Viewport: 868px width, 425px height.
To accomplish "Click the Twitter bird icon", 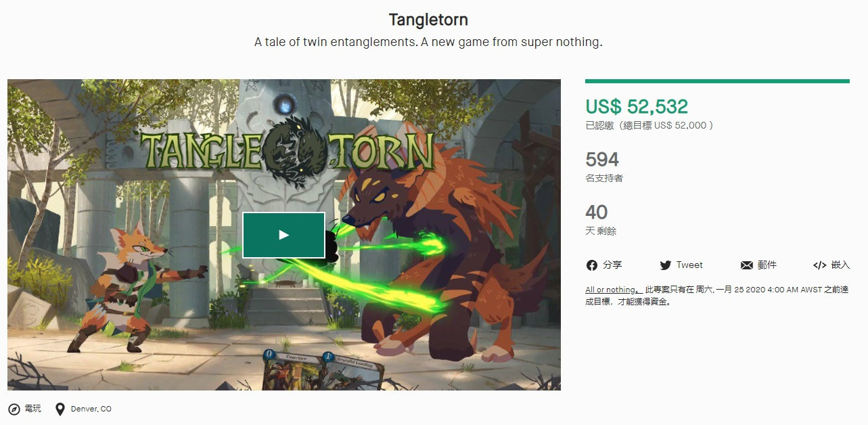I will [x=666, y=265].
